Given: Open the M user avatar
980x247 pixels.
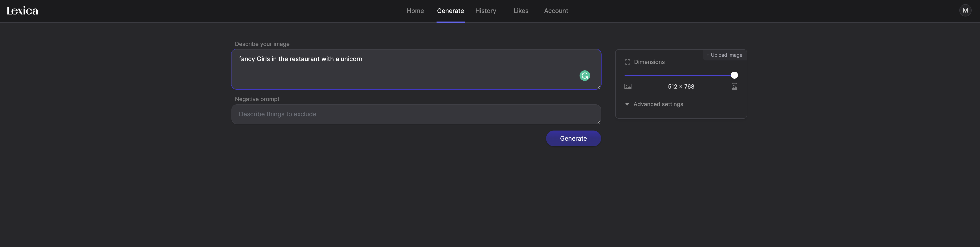Looking at the screenshot, I should (965, 11).
